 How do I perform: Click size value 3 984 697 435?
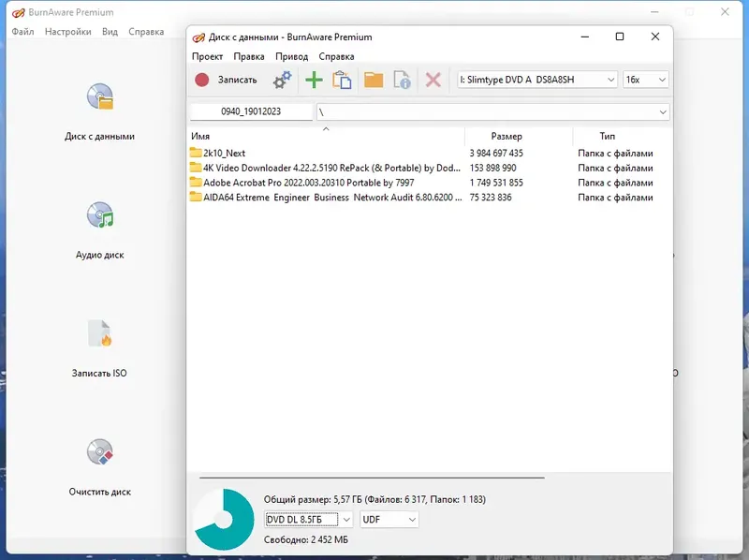click(496, 153)
